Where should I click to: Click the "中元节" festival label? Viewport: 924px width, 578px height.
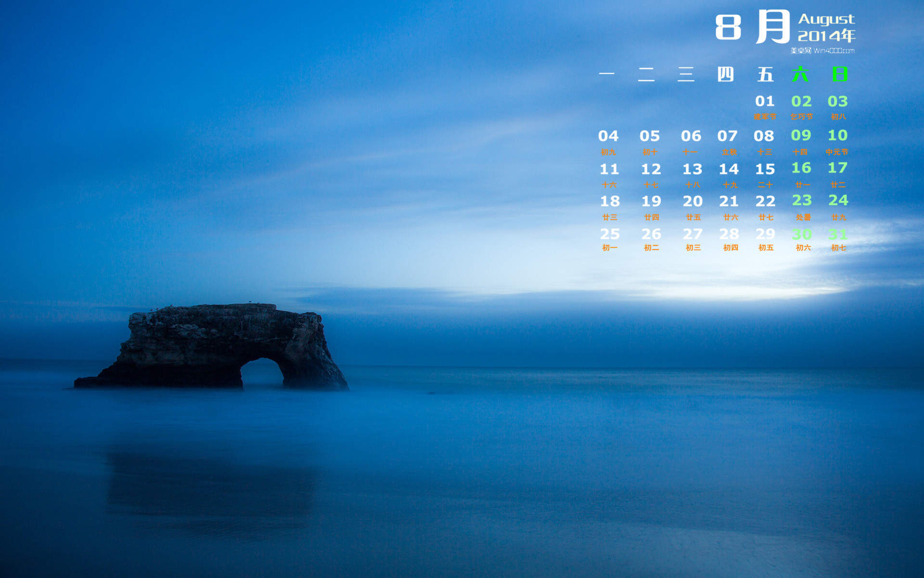click(837, 152)
